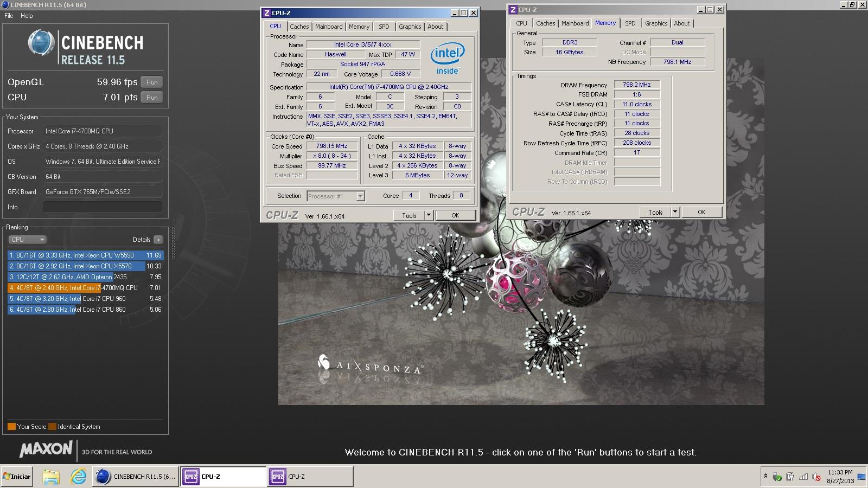Click OK in left CPU-Z window
Viewport: 868px width, 488px height.
click(x=455, y=215)
